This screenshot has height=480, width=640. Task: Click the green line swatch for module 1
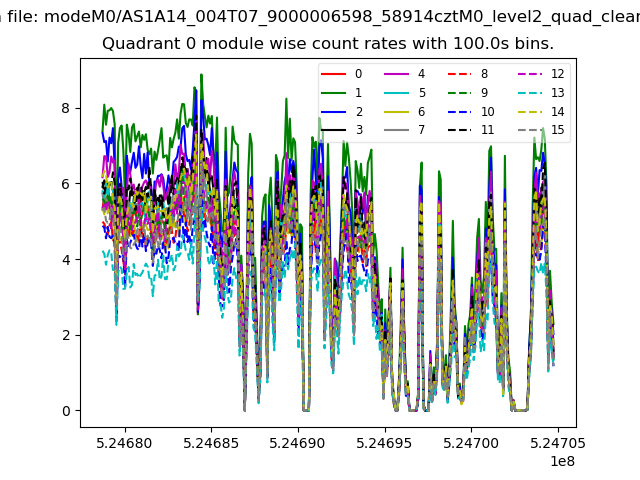pyautogui.click(x=333, y=93)
